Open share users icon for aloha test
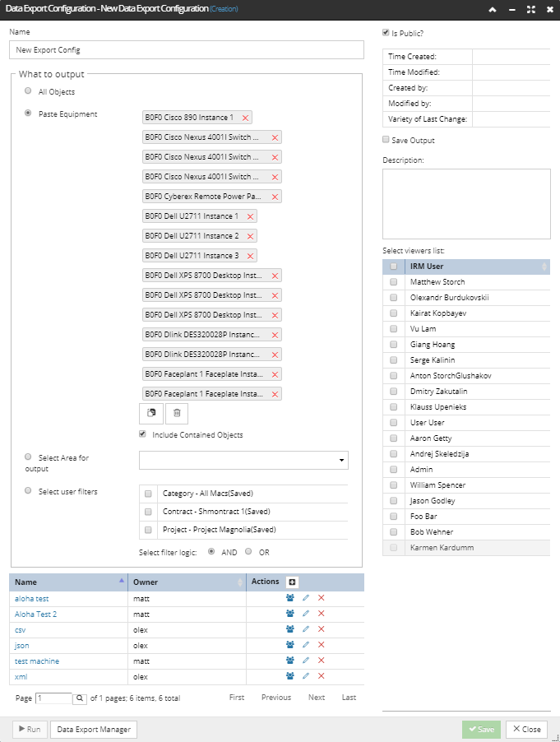This screenshot has height=742, width=560. point(290,598)
